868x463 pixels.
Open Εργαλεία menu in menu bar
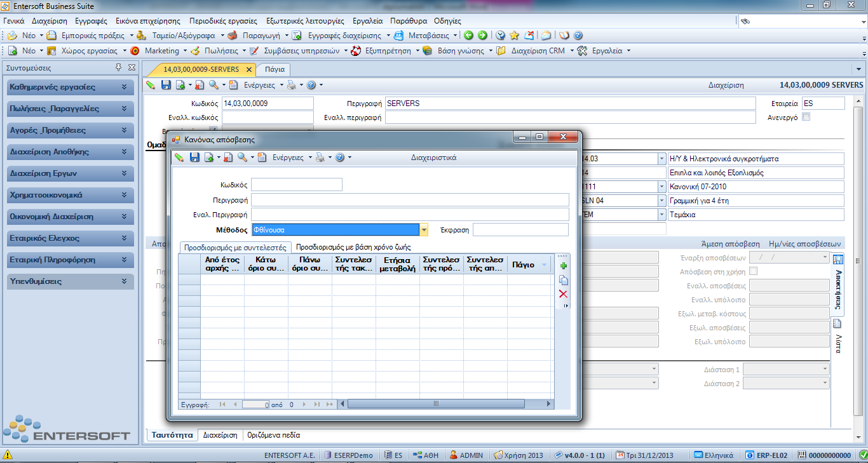tap(369, 20)
